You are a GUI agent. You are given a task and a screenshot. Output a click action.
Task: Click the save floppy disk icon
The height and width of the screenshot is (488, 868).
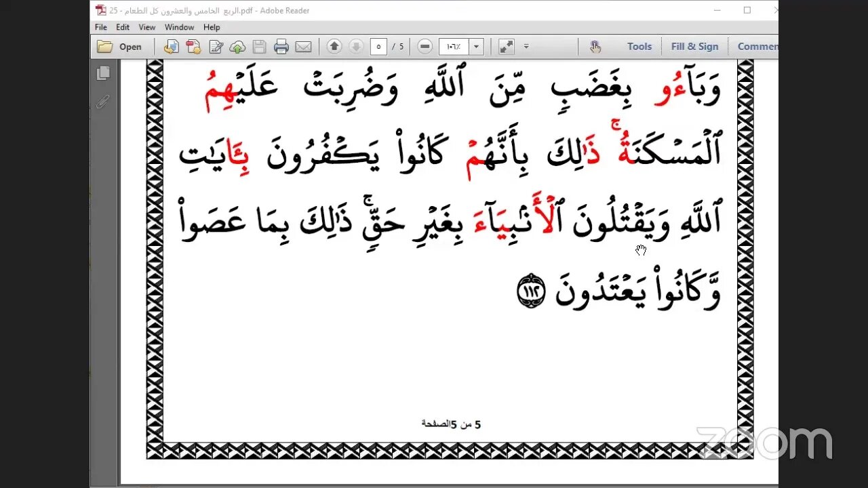[259, 47]
